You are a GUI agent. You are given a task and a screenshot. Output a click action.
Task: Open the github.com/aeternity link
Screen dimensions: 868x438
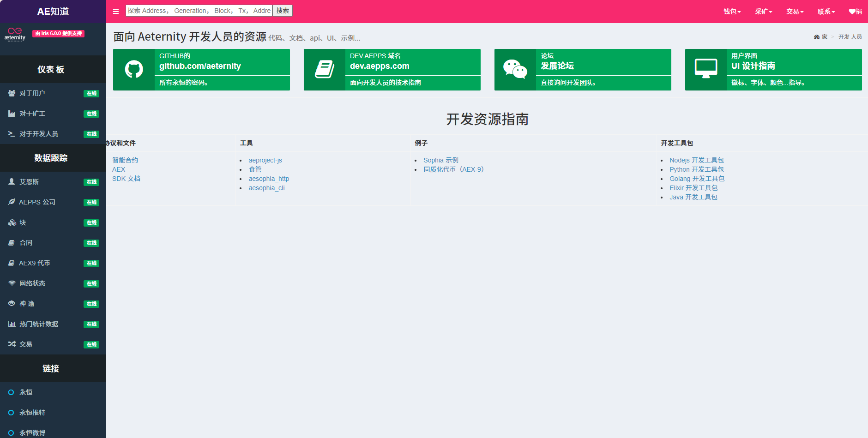200,66
